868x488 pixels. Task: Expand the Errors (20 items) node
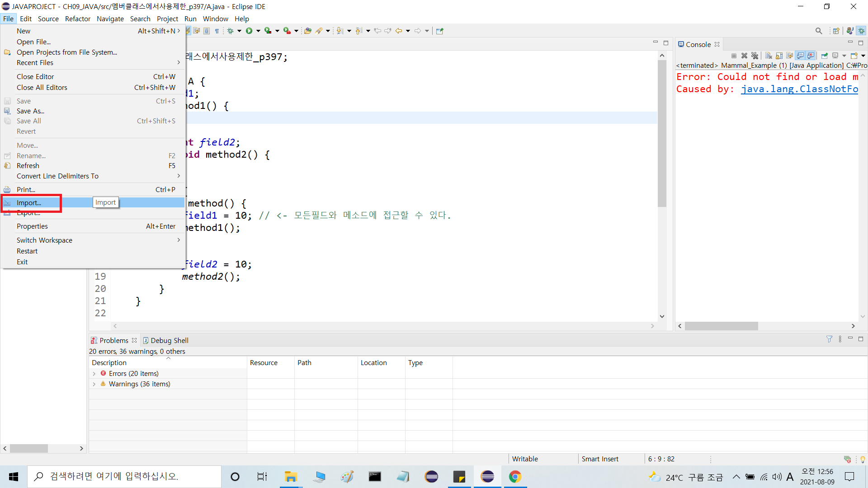pyautogui.click(x=94, y=374)
